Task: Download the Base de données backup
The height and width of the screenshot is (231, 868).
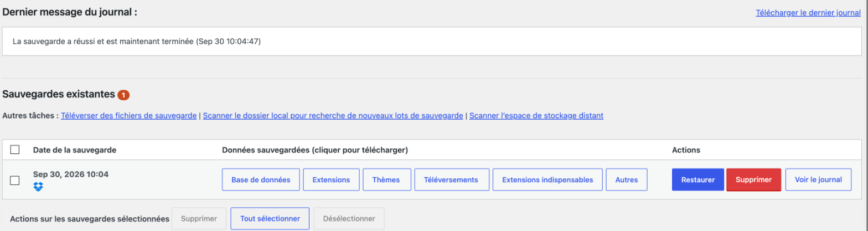Action: tap(260, 179)
